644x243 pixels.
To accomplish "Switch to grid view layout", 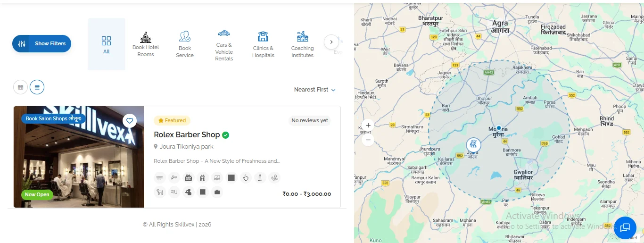I will coord(20,87).
